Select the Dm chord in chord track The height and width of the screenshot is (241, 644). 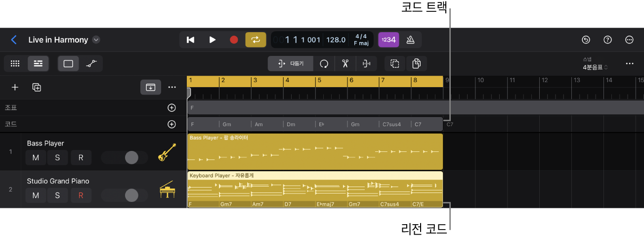(300, 124)
